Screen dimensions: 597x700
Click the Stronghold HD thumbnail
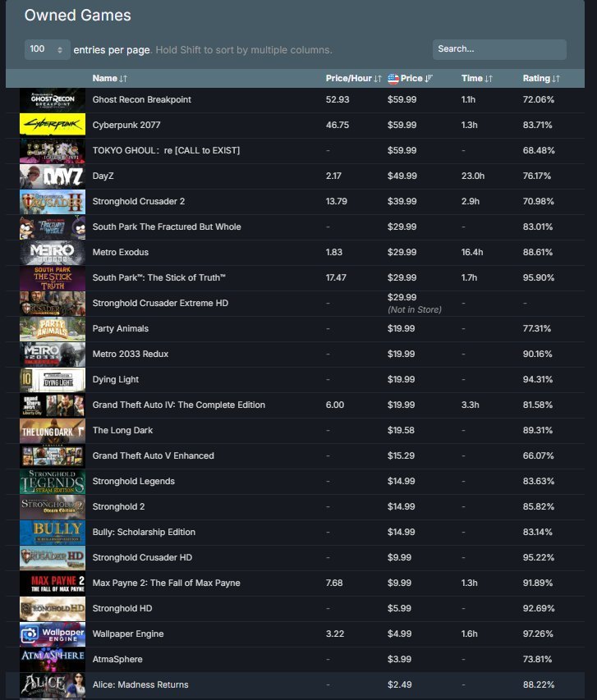[x=53, y=608]
